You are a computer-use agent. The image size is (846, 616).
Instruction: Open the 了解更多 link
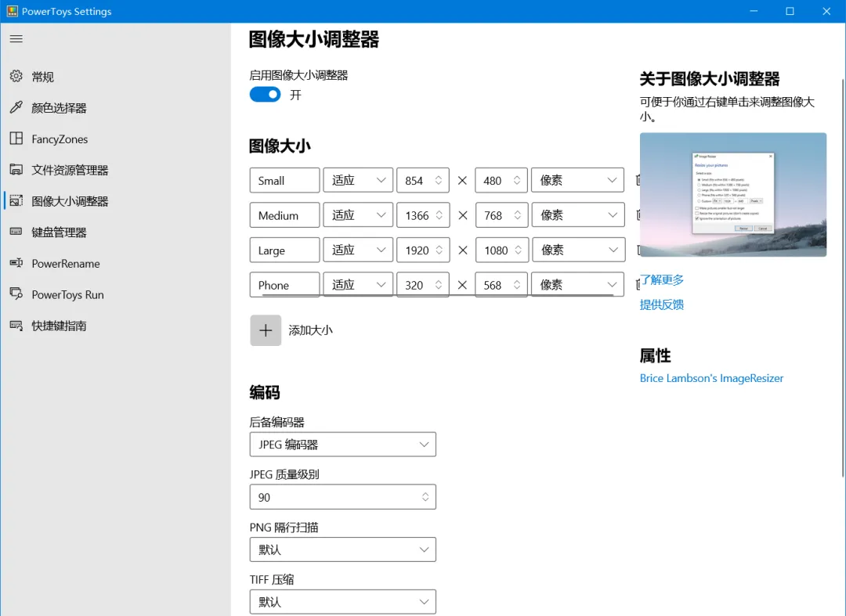pos(662,279)
